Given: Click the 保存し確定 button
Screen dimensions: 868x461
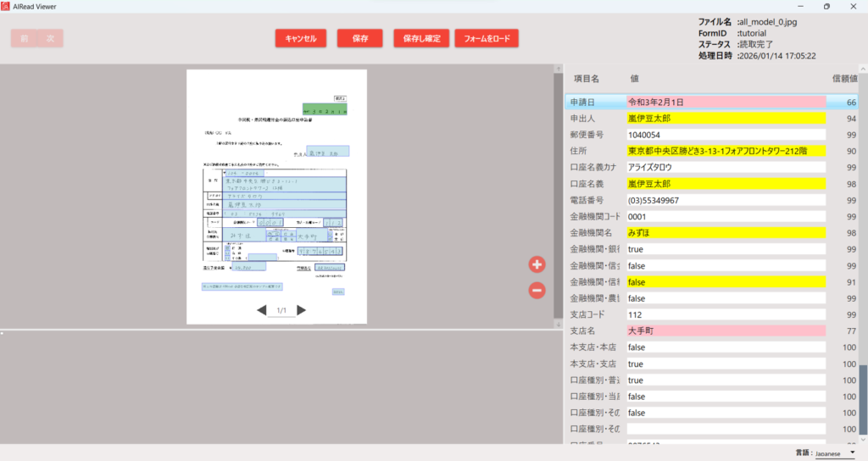Looking at the screenshot, I should [421, 38].
